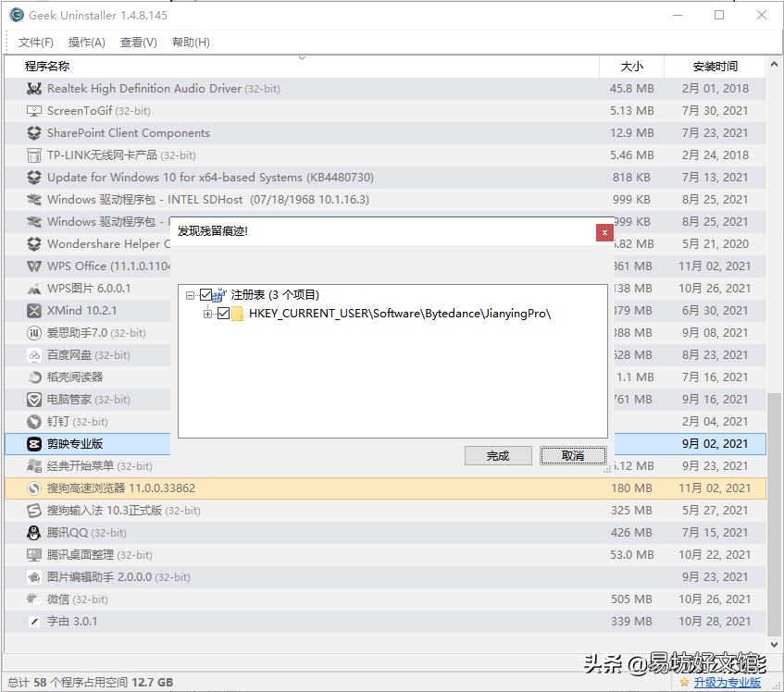This screenshot has width=784, height=692.
Task: Click the 微信 icon
Action: [34, 599]
